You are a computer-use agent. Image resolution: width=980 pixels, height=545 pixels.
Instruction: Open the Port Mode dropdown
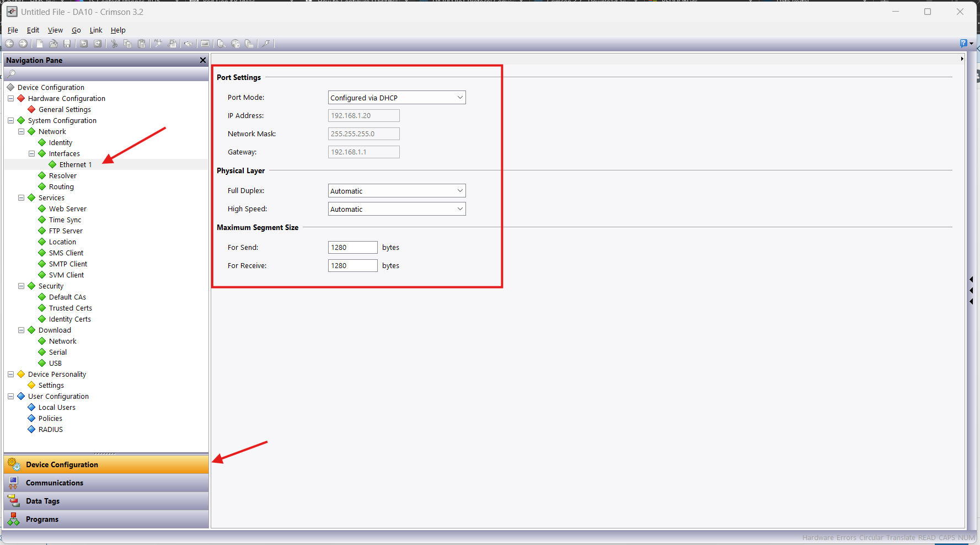397,98
